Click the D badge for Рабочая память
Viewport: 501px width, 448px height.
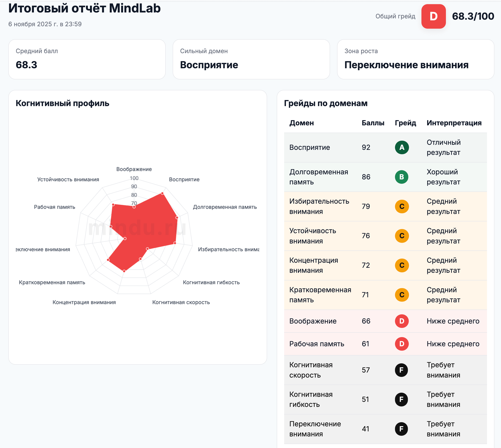tap(402, 344)
